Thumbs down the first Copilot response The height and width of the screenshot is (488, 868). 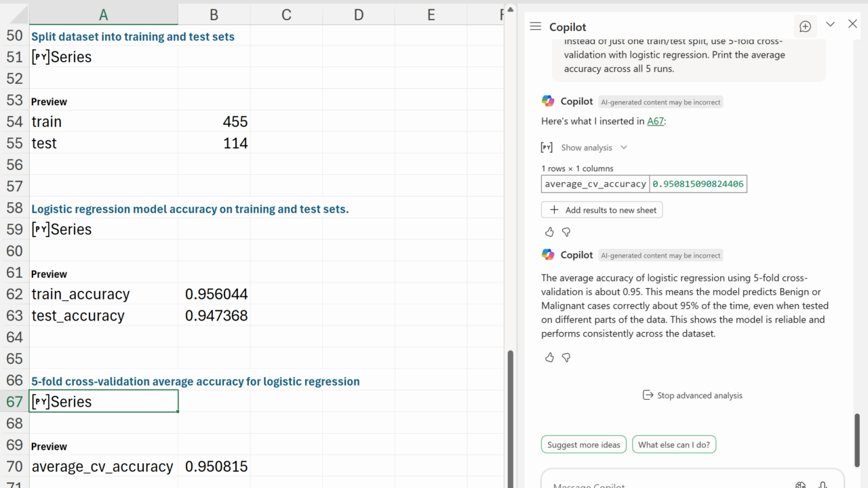tap(566, 232)
